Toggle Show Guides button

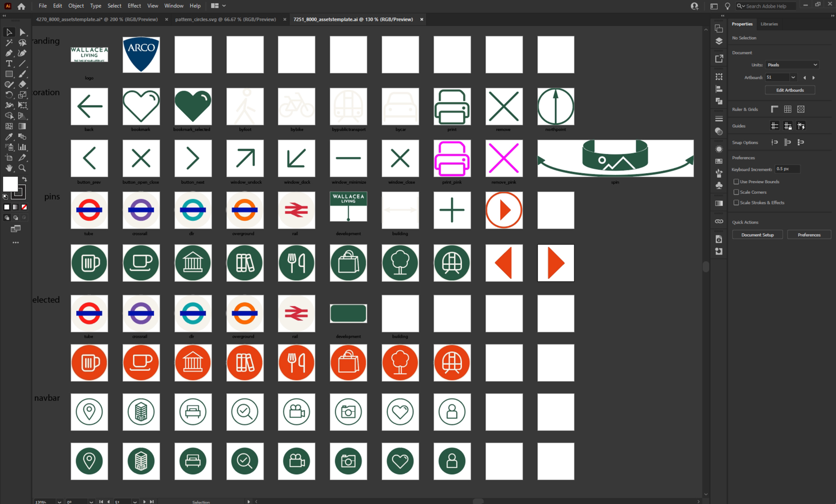pos(774,126)
